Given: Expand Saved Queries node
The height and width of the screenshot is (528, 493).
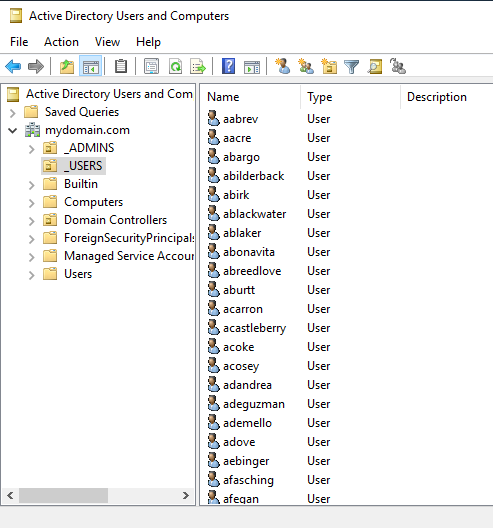Looking at the screenshot, I should tap(12, 113).
